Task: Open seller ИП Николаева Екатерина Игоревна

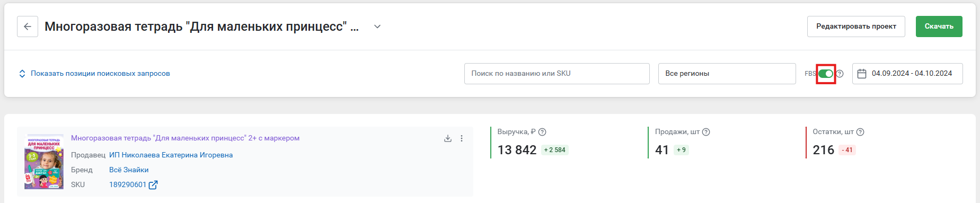Action: pos(171,155)
